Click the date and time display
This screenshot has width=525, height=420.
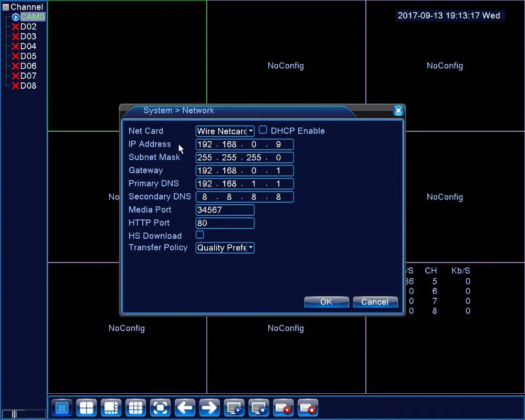(x=449, y=15)
